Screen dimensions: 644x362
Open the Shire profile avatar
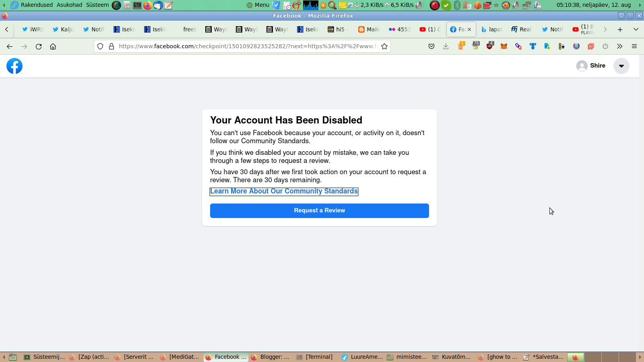point(582,66)
